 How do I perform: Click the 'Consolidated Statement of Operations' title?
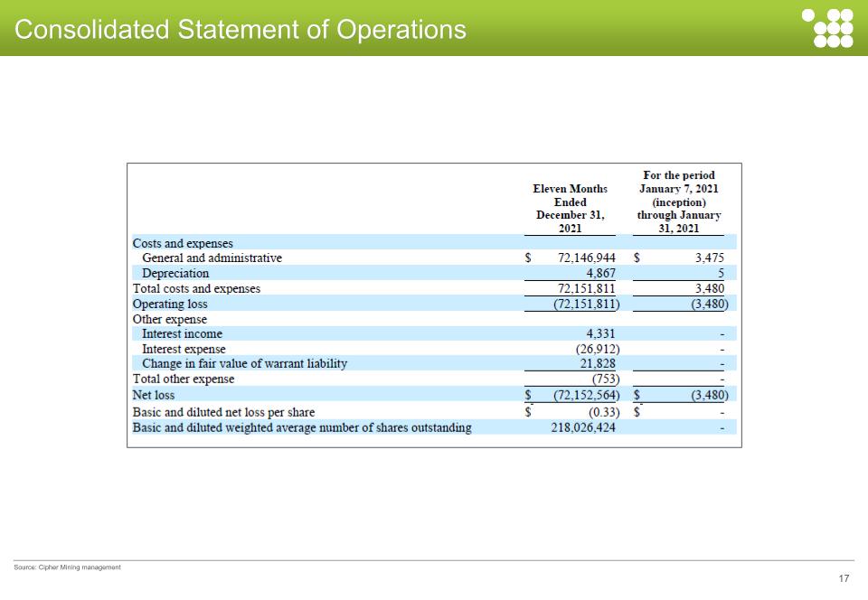pos(241,29)
